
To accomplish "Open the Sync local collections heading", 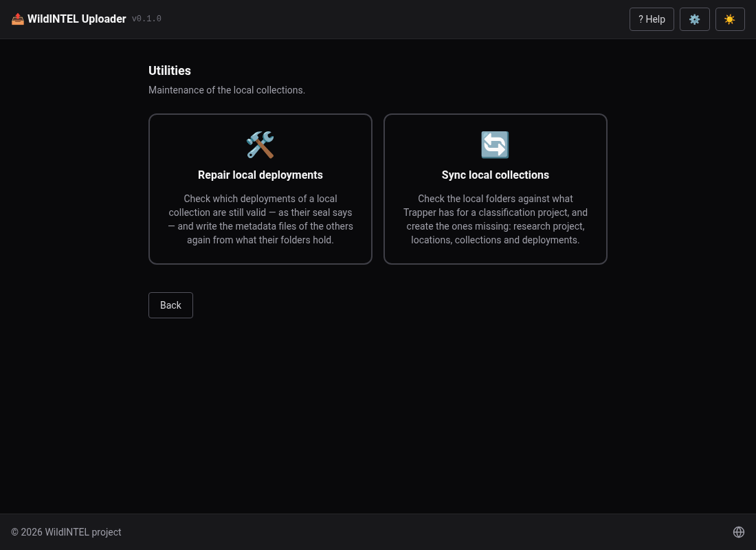I will click(495, 175).
